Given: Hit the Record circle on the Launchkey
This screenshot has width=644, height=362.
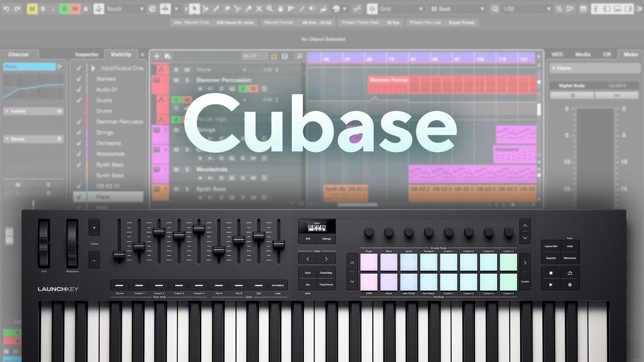Looking at the screenshot, I should (x=570, y=285).
